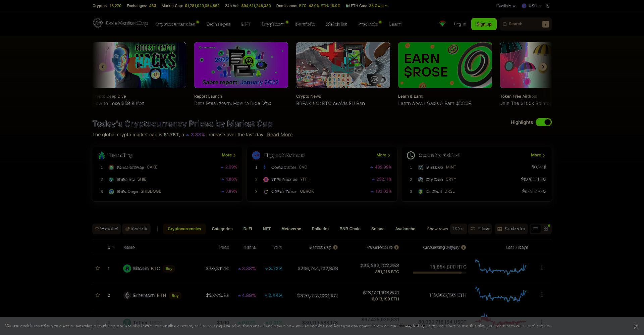Click the Ethereum coin logo

[x=127, y=295]
